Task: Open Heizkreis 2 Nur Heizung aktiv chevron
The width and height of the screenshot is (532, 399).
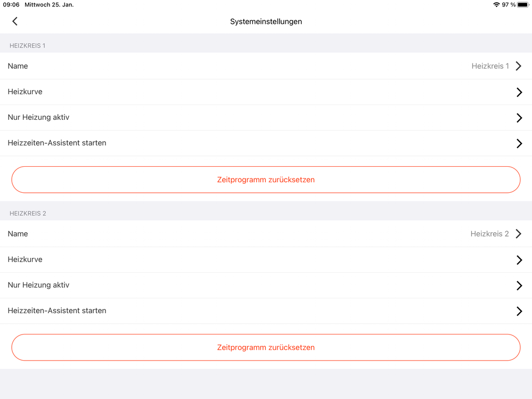Action: pos(519,286)
